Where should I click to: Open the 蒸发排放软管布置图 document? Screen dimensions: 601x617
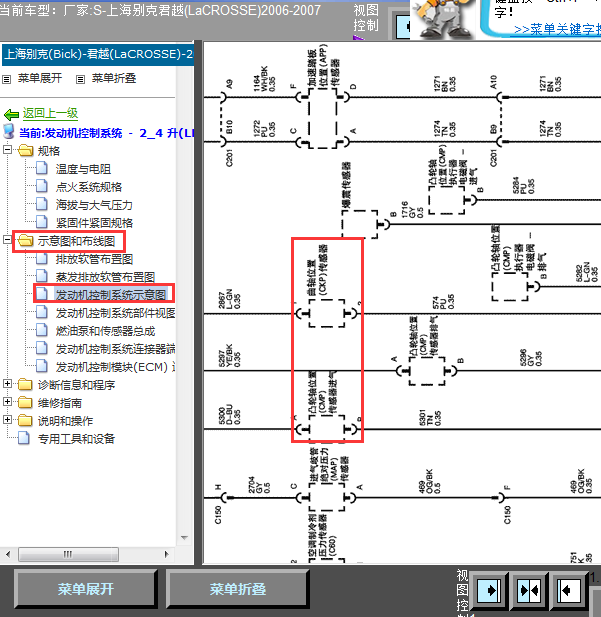pyautogui.click(x=105, y=277)
